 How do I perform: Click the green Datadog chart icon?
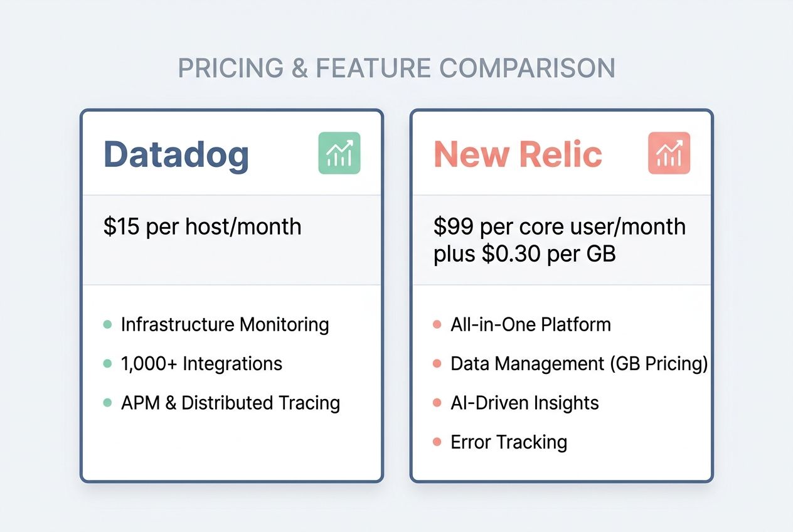(339, 153)
